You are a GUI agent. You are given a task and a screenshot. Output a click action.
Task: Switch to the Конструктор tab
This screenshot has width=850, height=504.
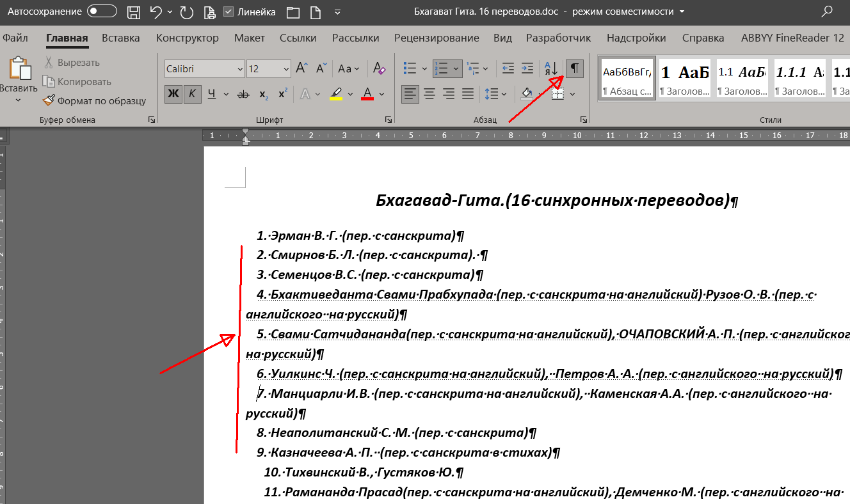coord(188,38)
